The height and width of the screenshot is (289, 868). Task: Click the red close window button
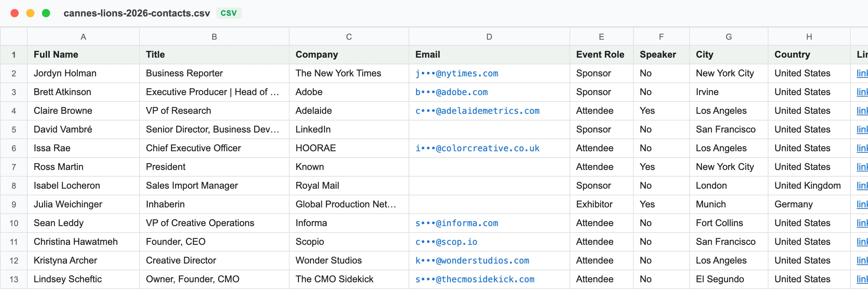tap(15, 13)
